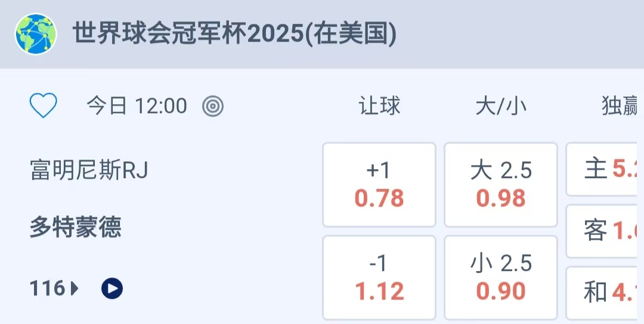Choose the home win (主) odds

[x=605, y=169]
